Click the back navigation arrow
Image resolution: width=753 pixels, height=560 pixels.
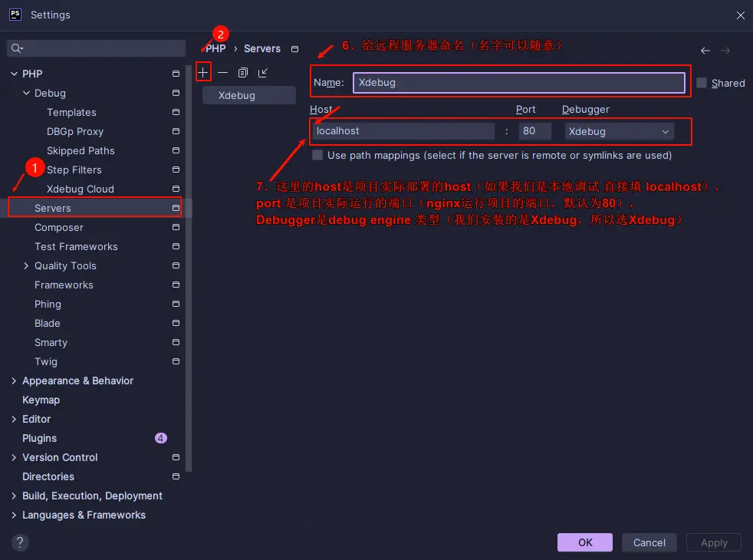[705, 51]
